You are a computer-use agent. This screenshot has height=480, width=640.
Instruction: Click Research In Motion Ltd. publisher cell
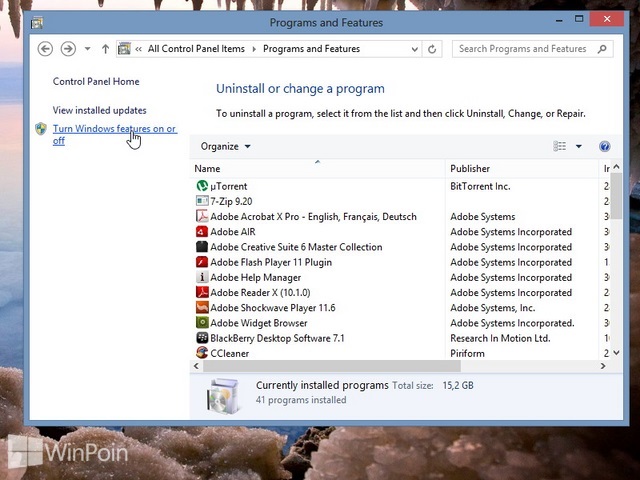(500, 338)
